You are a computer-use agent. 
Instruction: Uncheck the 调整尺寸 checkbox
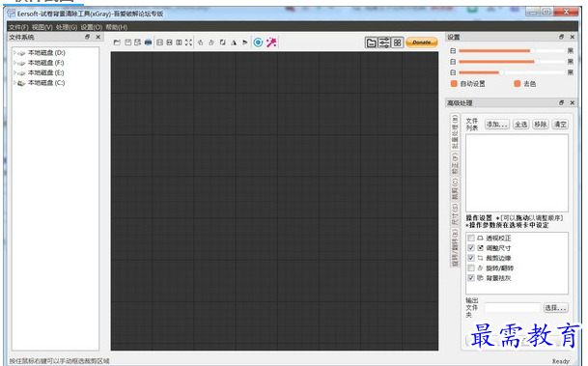(x=471, y=248)
